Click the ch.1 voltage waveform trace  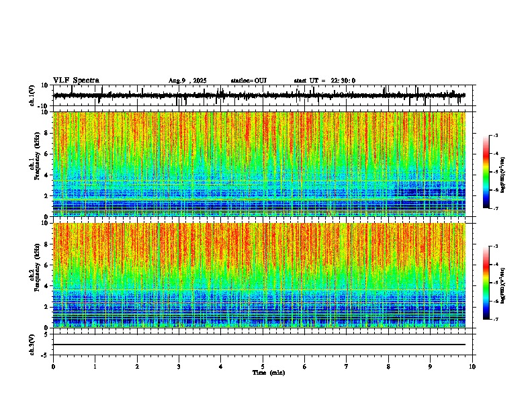[x=259, y=95]
